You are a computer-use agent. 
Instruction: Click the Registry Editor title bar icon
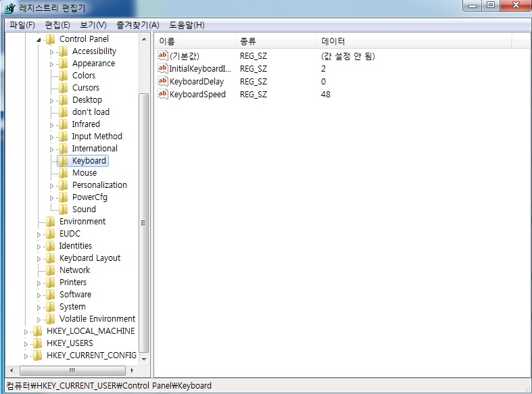click(x=9, y=7)
